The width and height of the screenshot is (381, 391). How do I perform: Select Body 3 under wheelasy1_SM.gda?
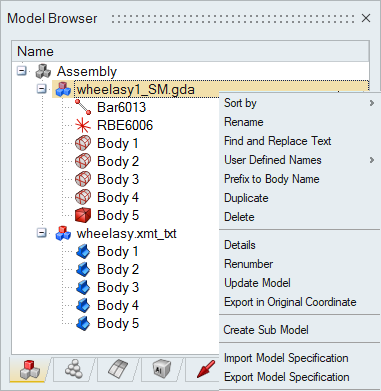tap(118, 179)
